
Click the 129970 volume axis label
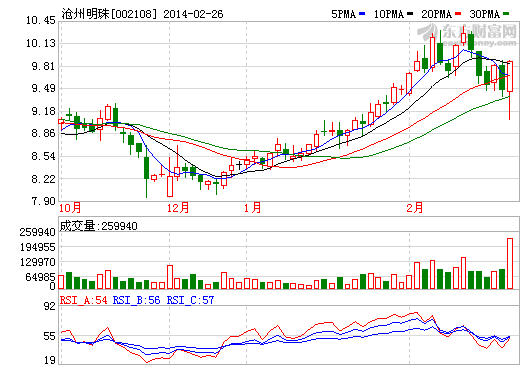tap(37, 262)
